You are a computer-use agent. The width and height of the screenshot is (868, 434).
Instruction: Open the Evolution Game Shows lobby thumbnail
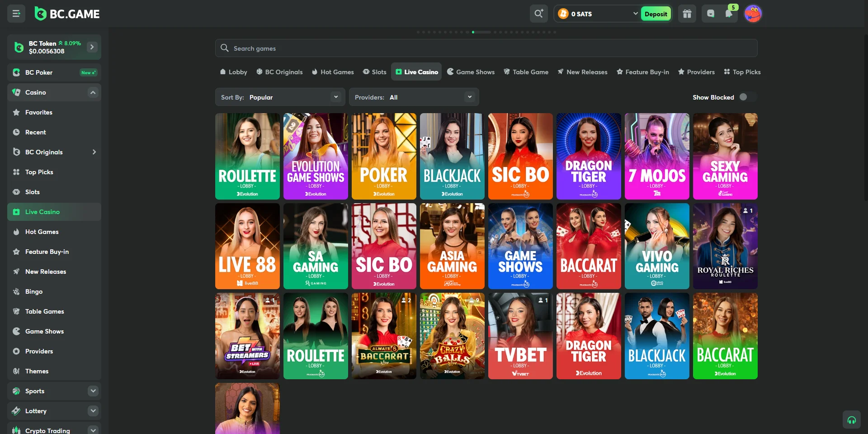pos(316,156)
